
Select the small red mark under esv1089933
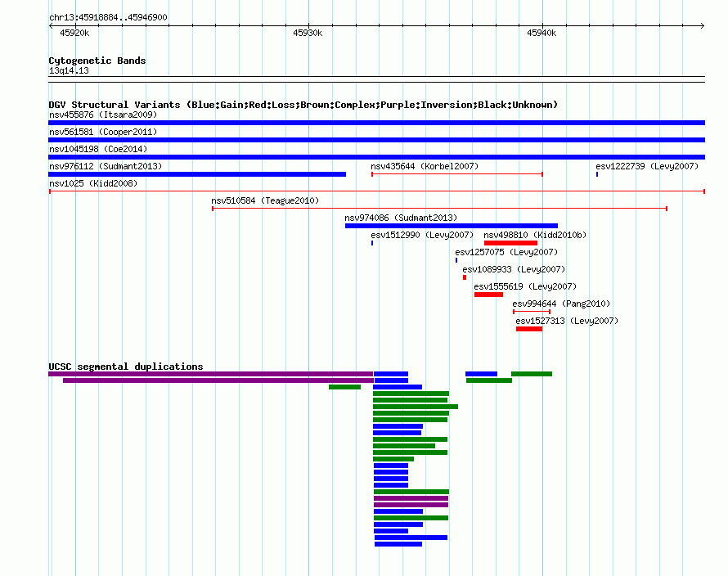[x=465, y=277]
